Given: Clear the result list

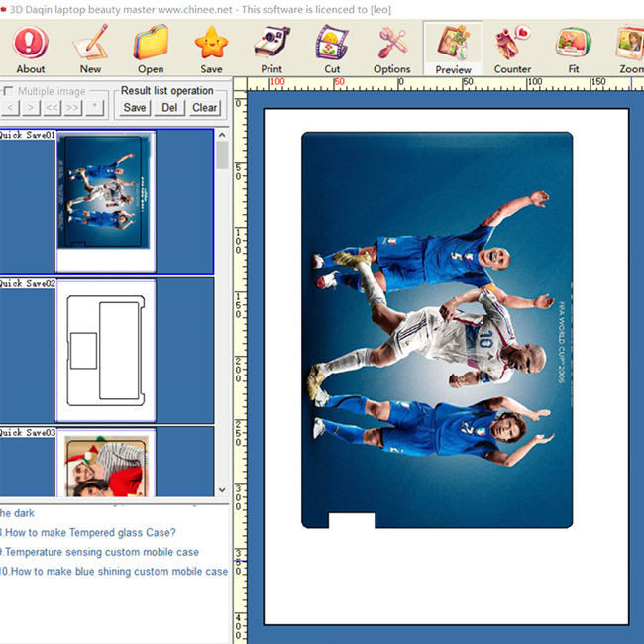Looking at the screenshot, I should click(205, 108).
